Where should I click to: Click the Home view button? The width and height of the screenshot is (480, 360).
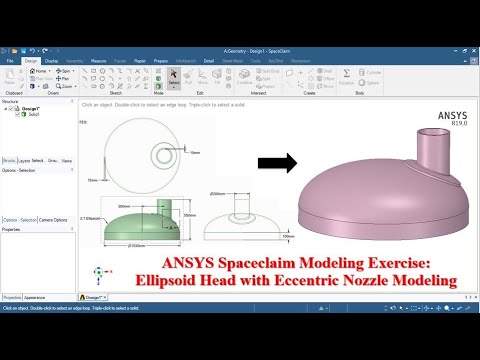[x=38, y=71]
